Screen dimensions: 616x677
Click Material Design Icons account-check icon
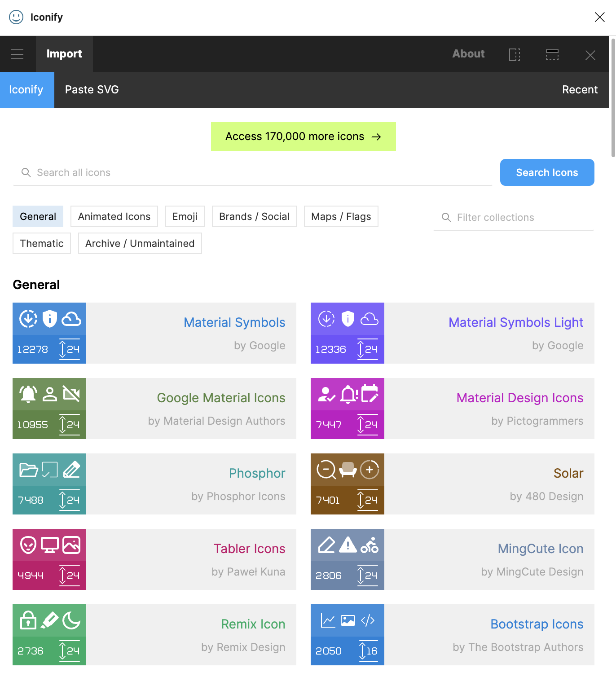326,394
